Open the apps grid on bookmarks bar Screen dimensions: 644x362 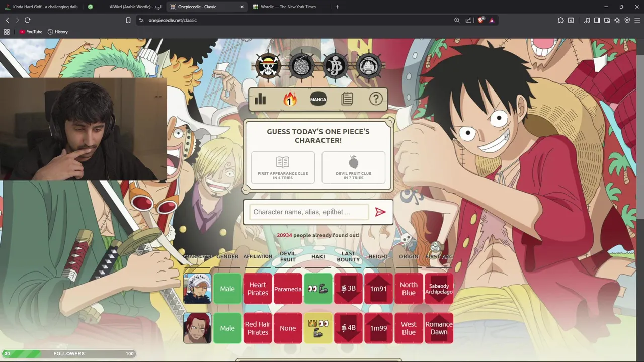point(7,32)
